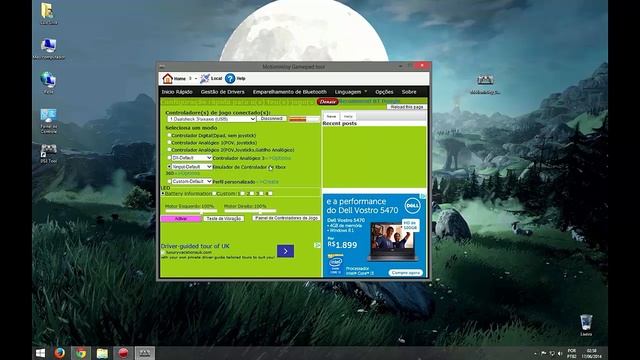Open Gestão de Drivers menu

tap(222, 92)
